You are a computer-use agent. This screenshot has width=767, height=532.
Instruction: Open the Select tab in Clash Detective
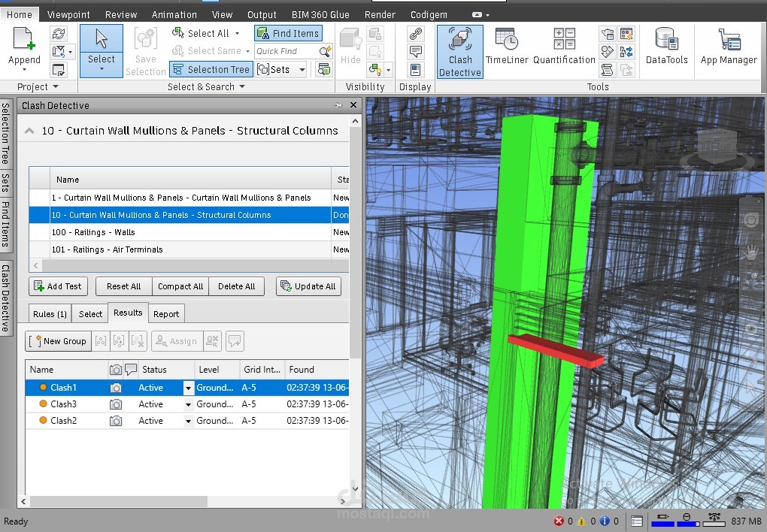point(90,314)
